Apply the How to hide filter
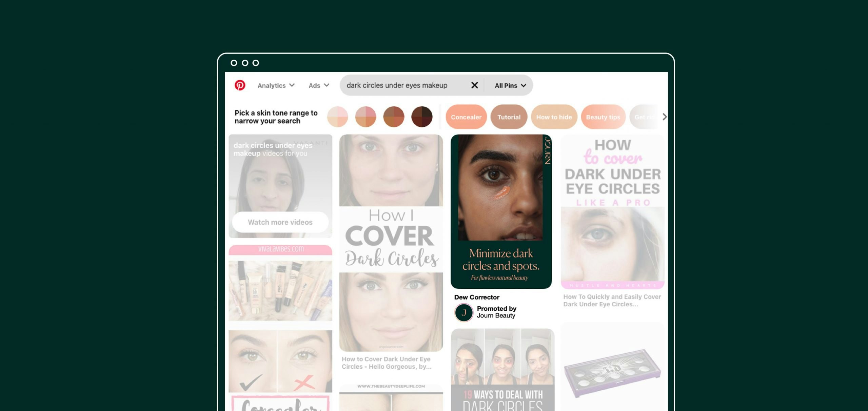Image resolution: width=868 pixels, height=411 pixels. coord(554,117)
